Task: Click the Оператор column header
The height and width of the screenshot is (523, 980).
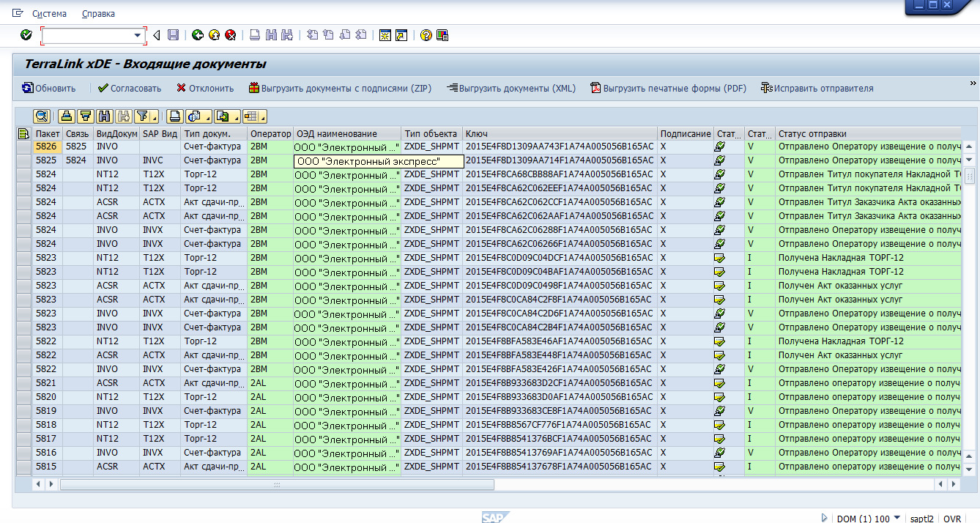Action: pyautogui.click(x=270, y=133)
